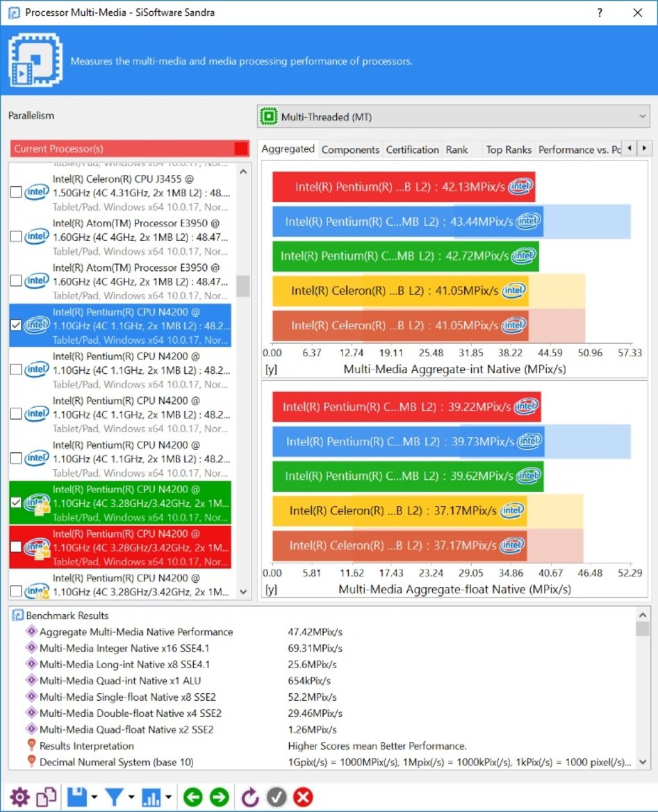Click the 69.31MPix/s integer result value

[x=315, y=648]
